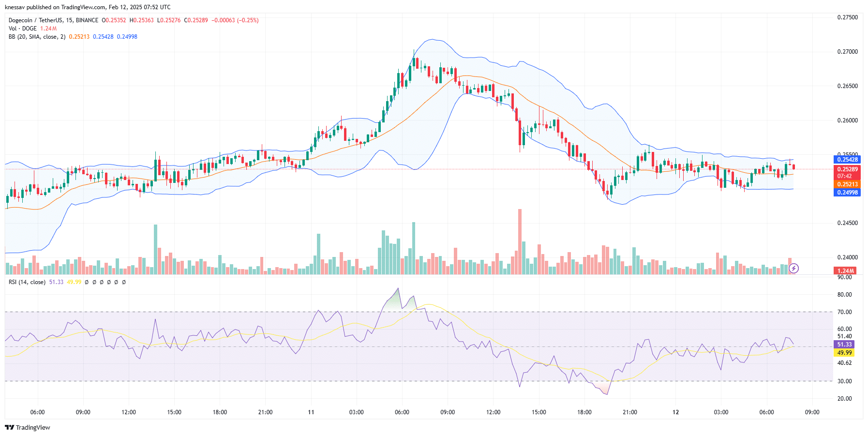The width and height of the screenshot is (868, 436).
Task: Click the purple lightning bolt icon
Action: [793, 268]
